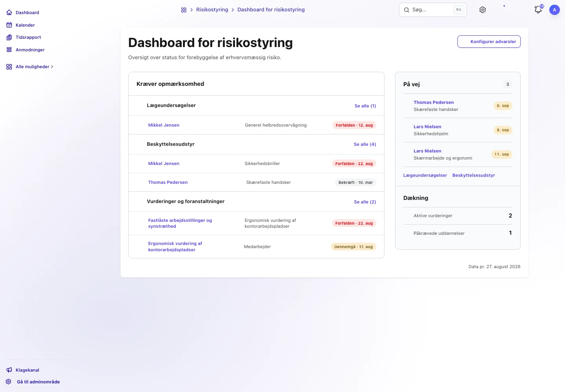Screen dimensions: 565x392
Task: Click 'Påkrævede uddannelser' row
Action: coord(458,233)
